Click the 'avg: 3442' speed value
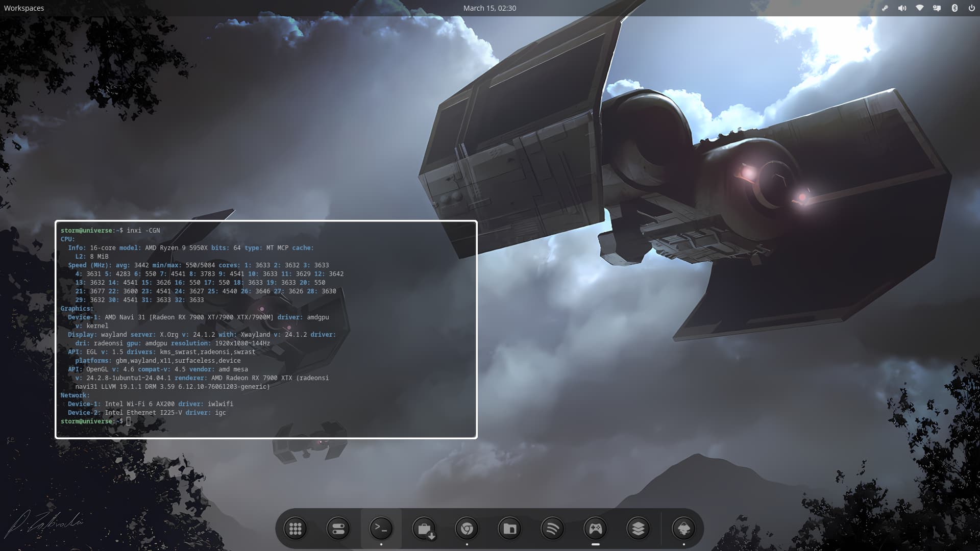The height and width of the screenshot is (551, 980). pyautogui.click(x=132, y=265)
